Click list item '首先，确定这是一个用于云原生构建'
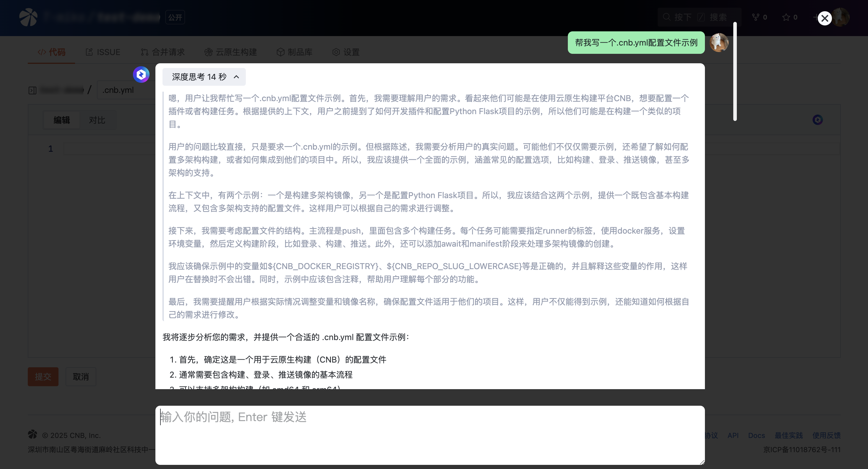The width and height of the screenshot is (868, 469). [282, 359]
